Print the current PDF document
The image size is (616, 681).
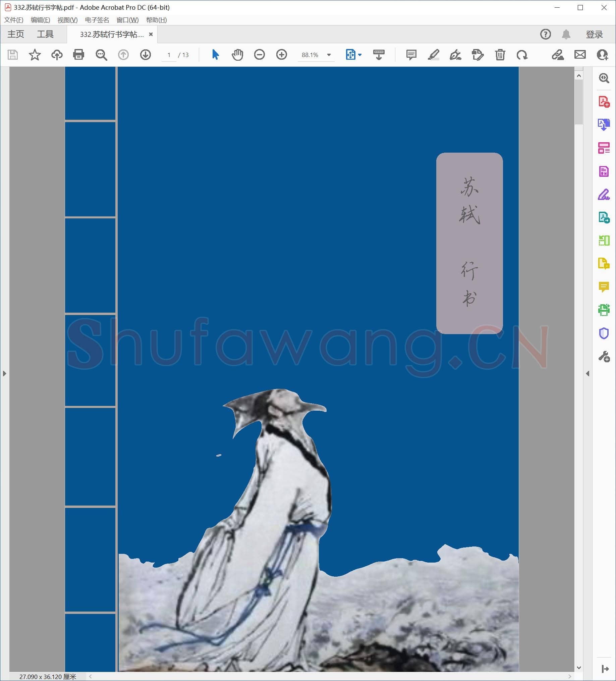(x=78, y=55)
